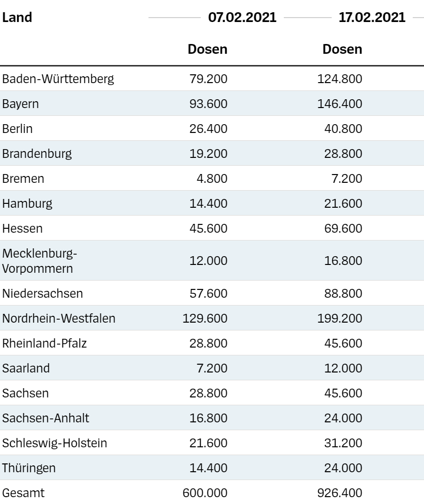The image size is (424, 504).
Task: Click Hessen's 69.600 doses value
Action: [x=344, y=228]
